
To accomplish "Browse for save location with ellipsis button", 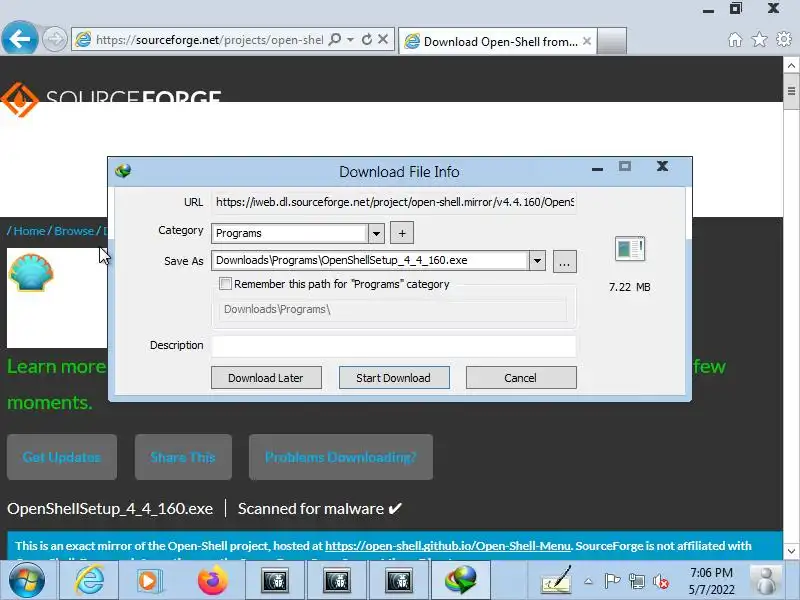I will point(564,261).
